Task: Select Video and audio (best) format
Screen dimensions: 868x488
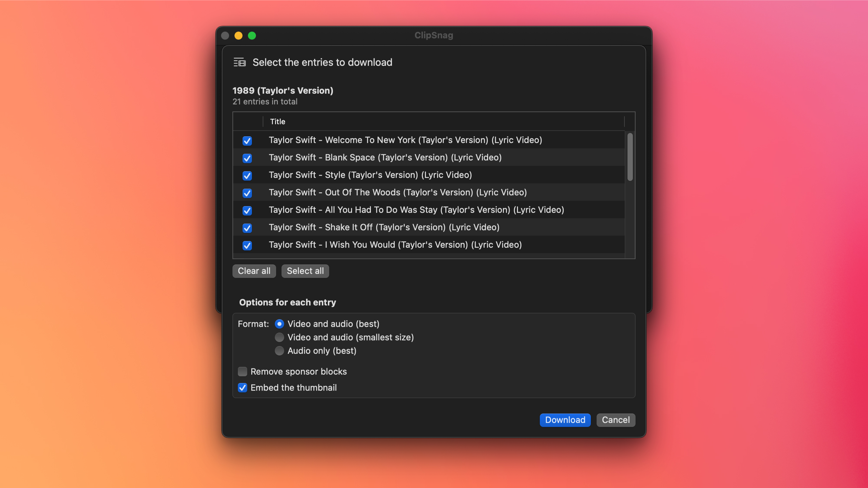Action: point(279,324)
